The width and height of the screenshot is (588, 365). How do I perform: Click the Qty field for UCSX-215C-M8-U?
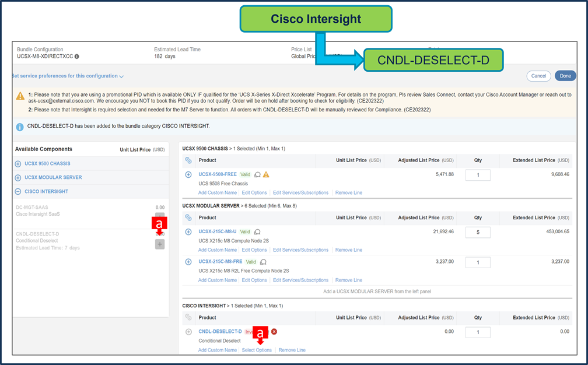point(478,232)
